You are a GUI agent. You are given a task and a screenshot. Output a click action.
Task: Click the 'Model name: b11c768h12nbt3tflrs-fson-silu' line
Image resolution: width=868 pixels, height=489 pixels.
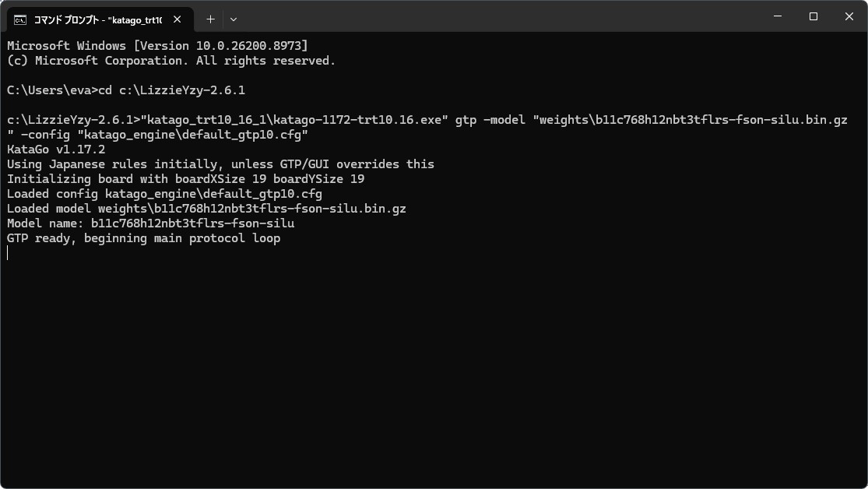(x=150, y=223)
